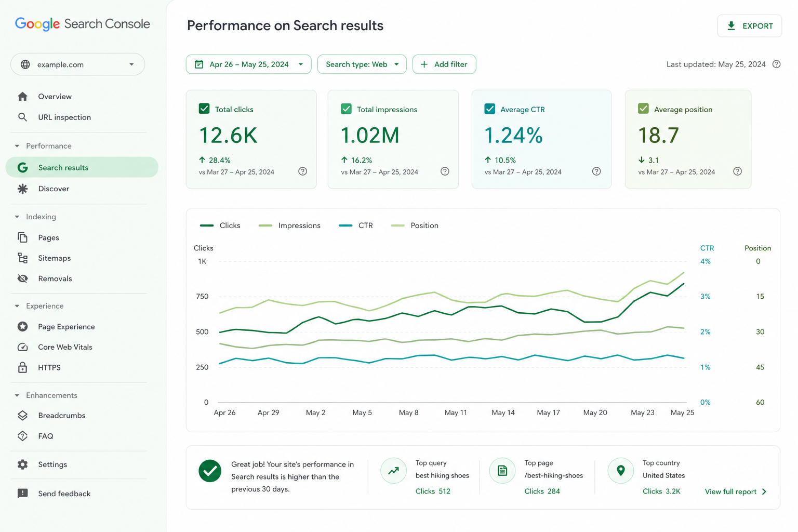798x532 pixels.
Task: Collapse the Performance section
Action: click(x=17, y=146)
